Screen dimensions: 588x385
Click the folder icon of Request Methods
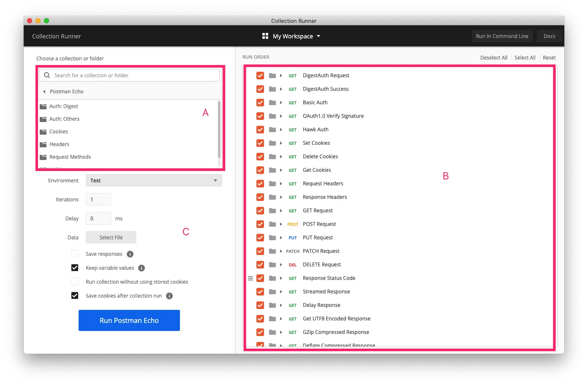(43, 157)
